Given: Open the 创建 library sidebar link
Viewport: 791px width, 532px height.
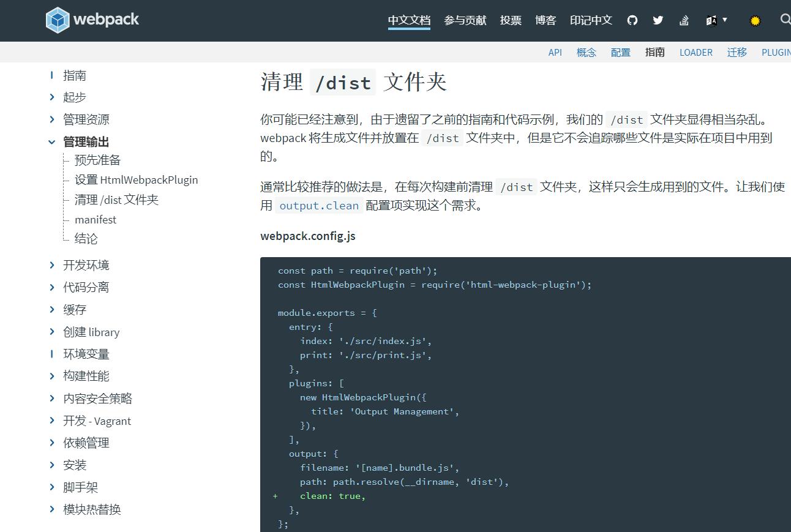Looking at the screenshot, I should point(91,332).
